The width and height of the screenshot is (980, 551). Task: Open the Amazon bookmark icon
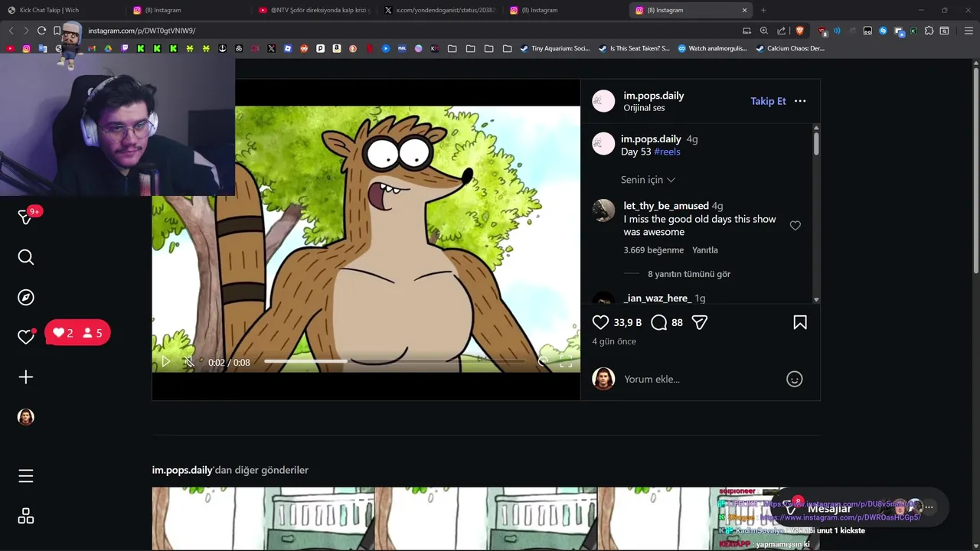(337, 48)
